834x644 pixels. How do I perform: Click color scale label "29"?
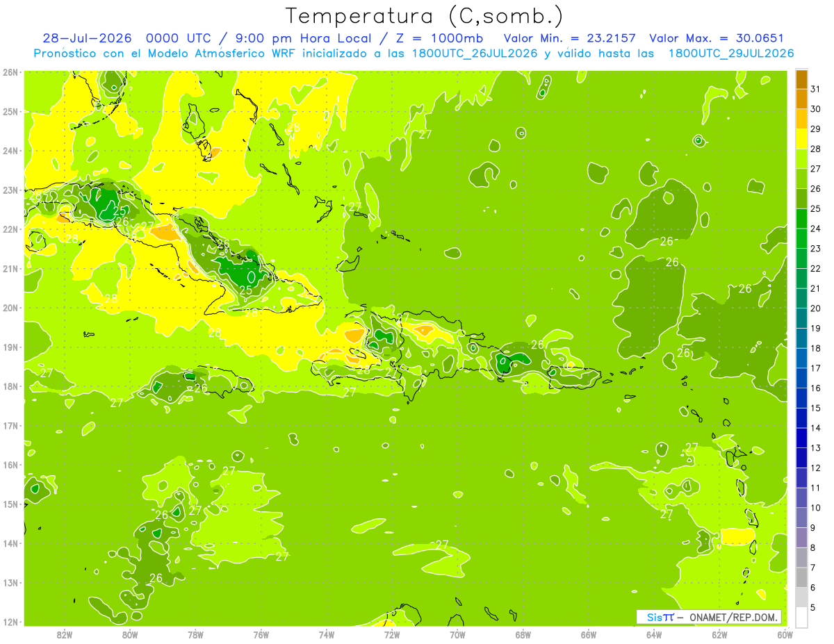click(x=816, y=129)
